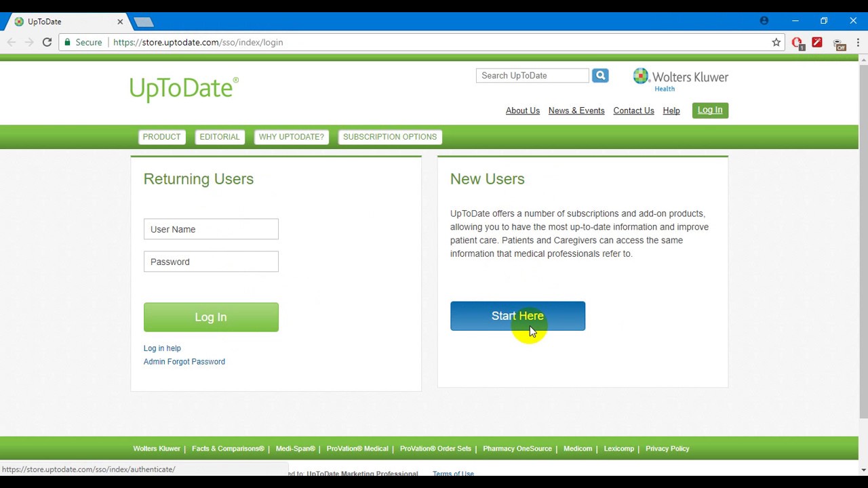Open Medi-Span footer link
This screenshot has height=488, width=868.
[296, 449]
